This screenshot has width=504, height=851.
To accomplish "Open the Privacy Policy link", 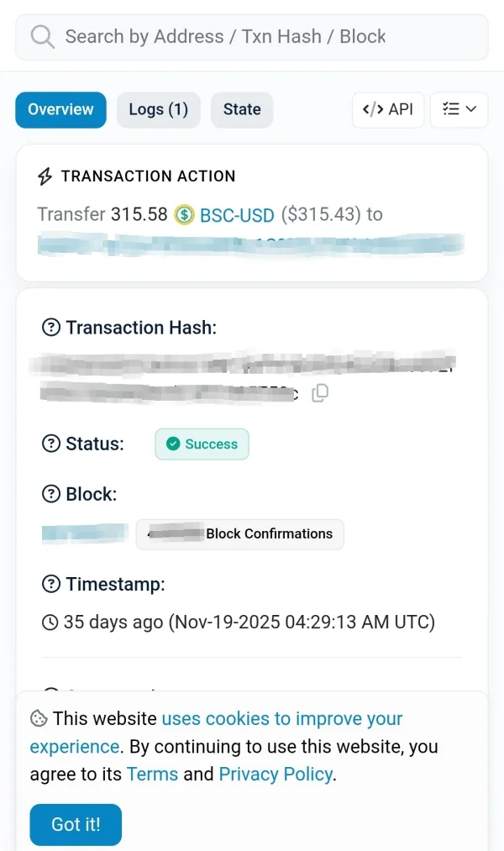I will coord(276,774).
